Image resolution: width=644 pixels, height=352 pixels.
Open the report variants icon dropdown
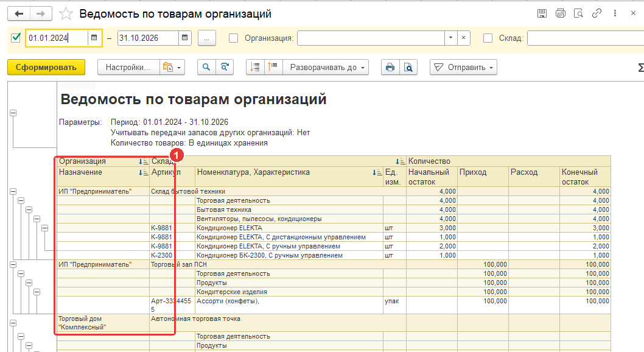tap(172, 68)
